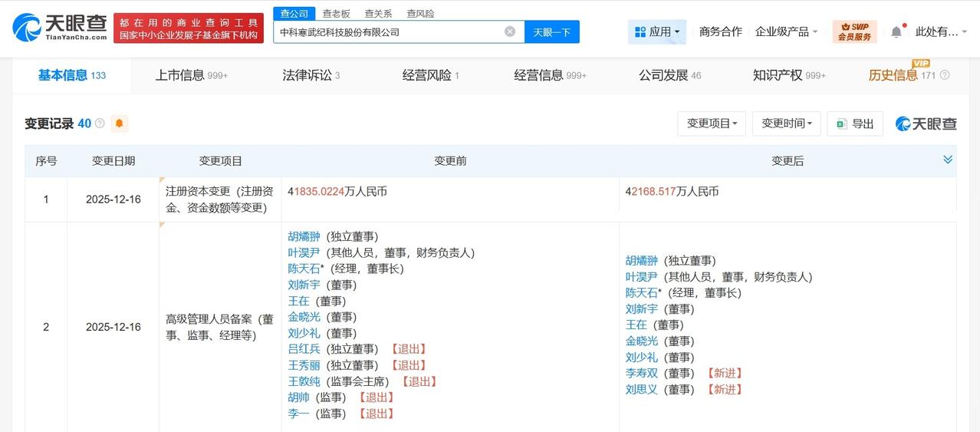Switch to the 法律诉讼 tab
The height and width of the screenshot is (432, 980).
click(x=311, y=75)
